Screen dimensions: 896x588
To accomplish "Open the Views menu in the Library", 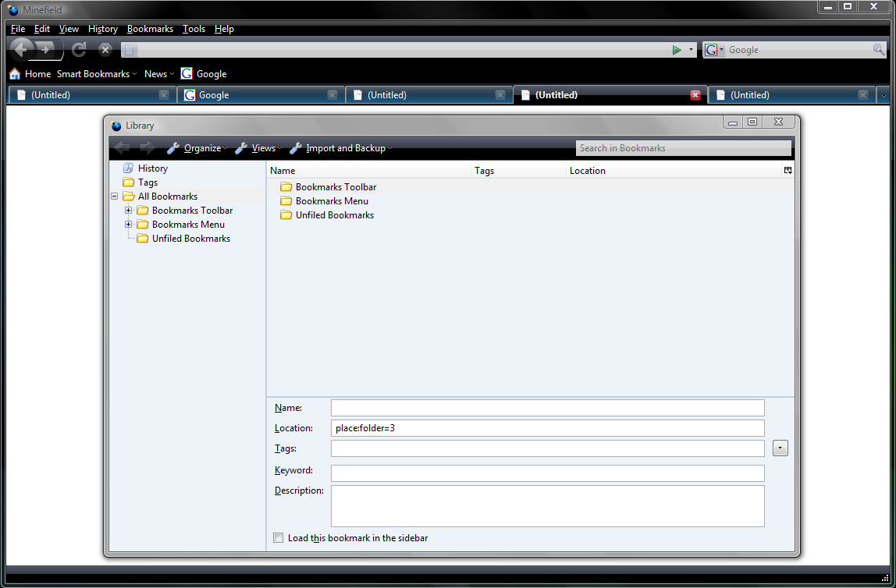I will pos(265,147).
